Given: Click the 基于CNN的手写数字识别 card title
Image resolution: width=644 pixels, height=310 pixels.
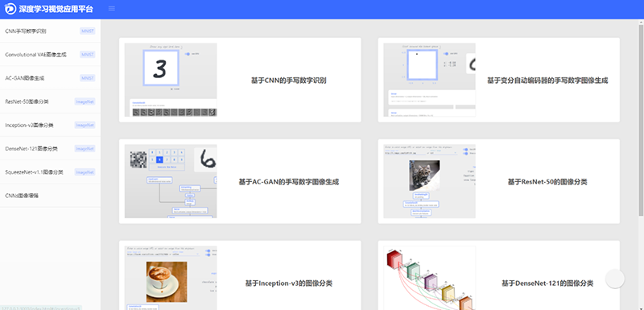Looking at the screenshot, I should (289, 81).
